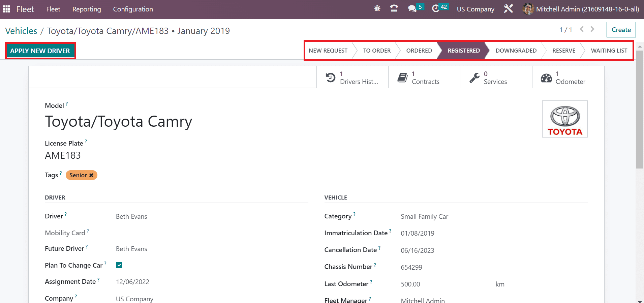Click Apply New Driver button

pos(40,51)
